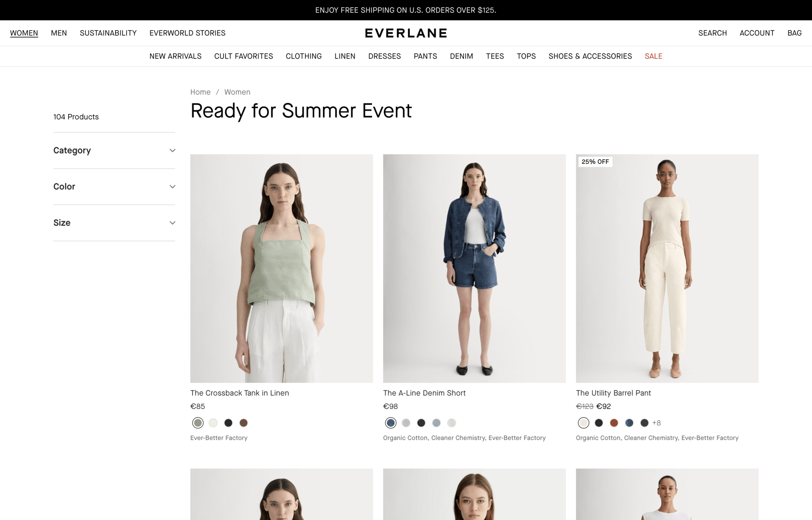Open The Utility Barrel Pant title link
812x520 pixels.
coord(613,393)
